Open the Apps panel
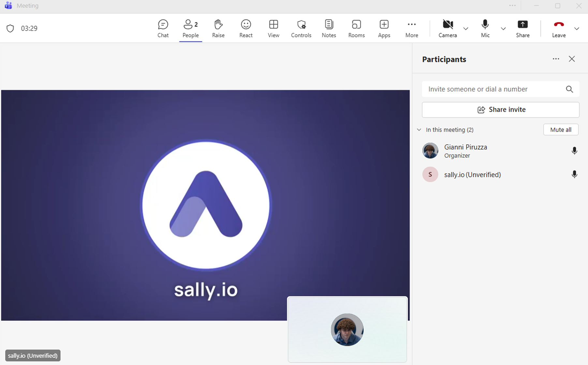 [384, 28]
